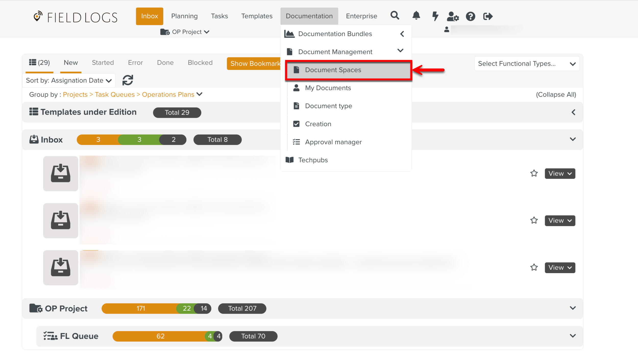Refresh the task list
This screenshot has height=364, width=638.
(128, 80)
